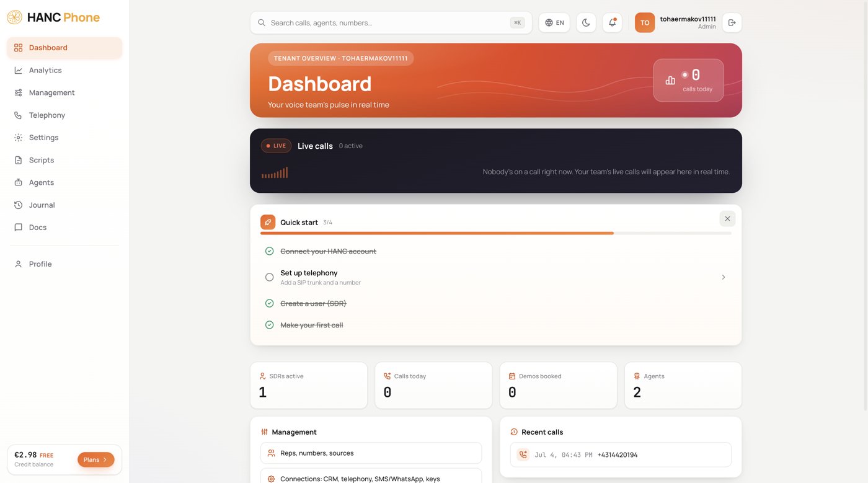Click the LIVE status badge
868x483 pixels.
(276, 146)
